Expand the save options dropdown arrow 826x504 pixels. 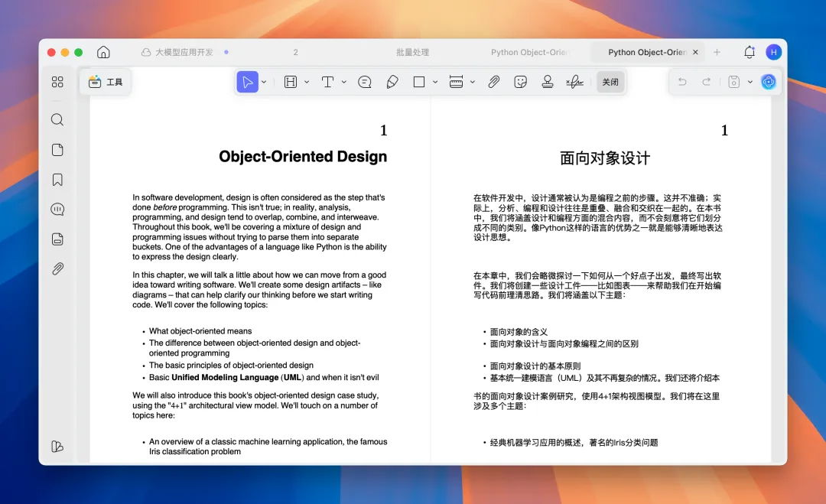750,82
